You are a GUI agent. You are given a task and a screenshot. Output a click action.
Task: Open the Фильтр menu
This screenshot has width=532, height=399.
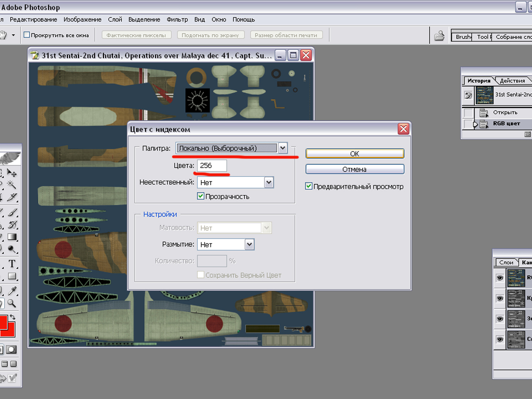point(177,19)
